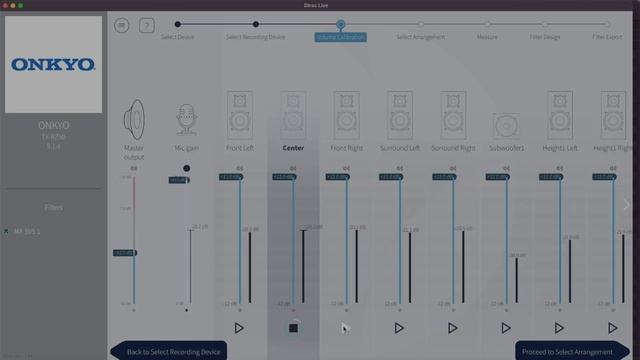Mute the Height1 Right channel
Image resolution: width=640 pixels, height=360 pixels.
(613, 168)
